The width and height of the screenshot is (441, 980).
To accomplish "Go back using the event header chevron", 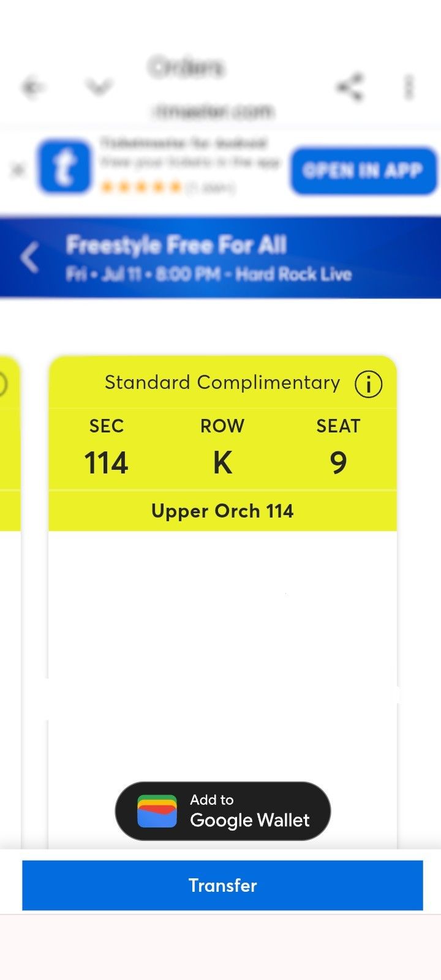I will pyautogui.click(x=29, y=257).
